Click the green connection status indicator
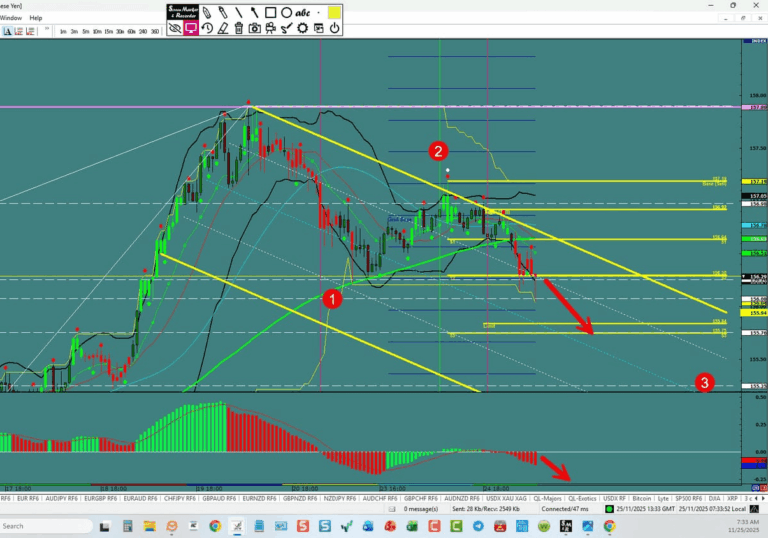The height and width of the screenshot is (538, 768). click(x=609, y=509)
